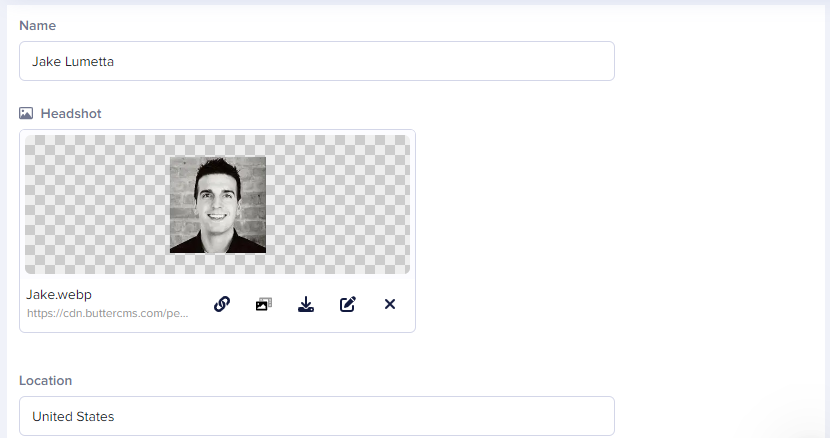
Task: Download the Jake.webp image
Action: coord(305,304)
